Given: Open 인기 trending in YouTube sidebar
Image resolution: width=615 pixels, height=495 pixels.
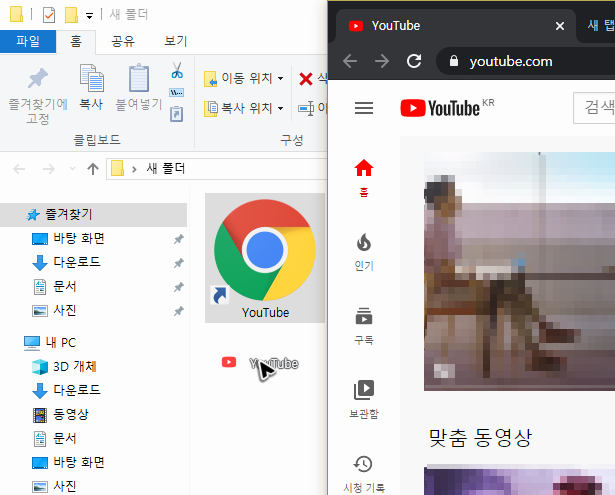Looking at the screenshot, I should tap(364, 252).
